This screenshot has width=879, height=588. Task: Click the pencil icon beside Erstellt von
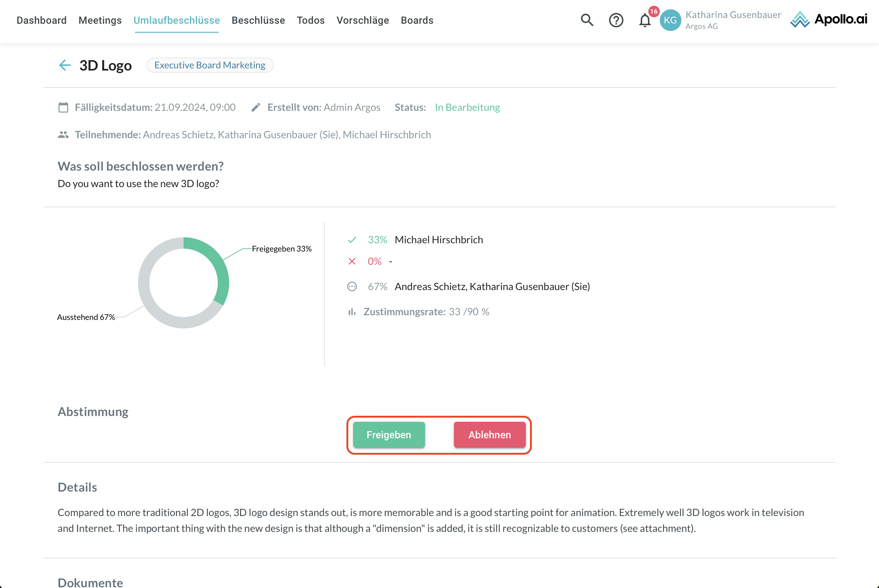[x=256, y=108]
